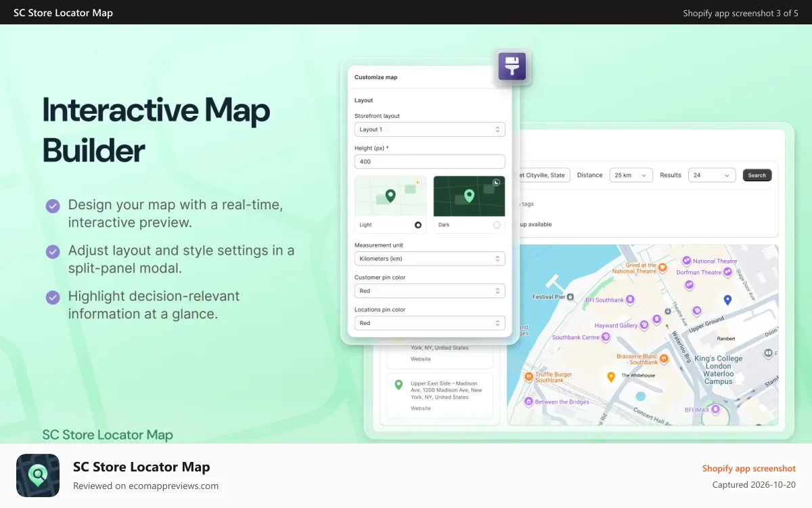Click the checkmark icon beside 'Adjust layout and style'
Screen dimensions: 812x508
tap(53, 252)
